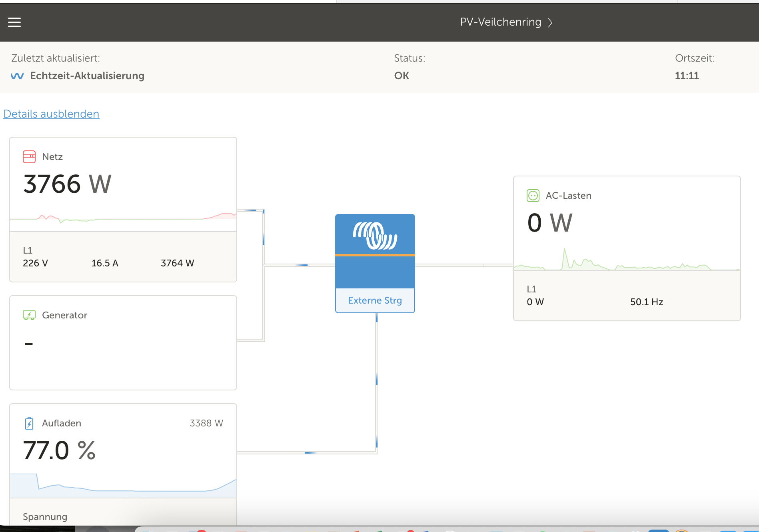Screen dimensions: 759x532
Task: Click the Victron logo on inverter tile
Action: click(x=375, y=236)
